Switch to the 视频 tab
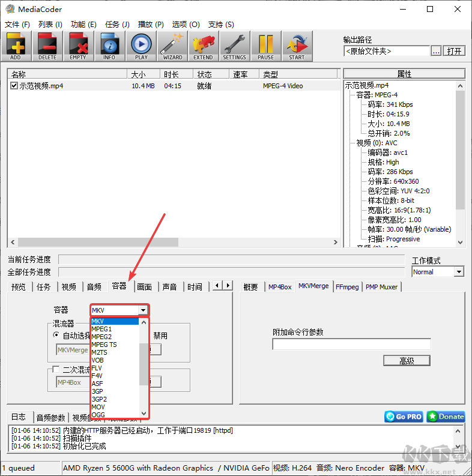Image resolution: width=472 pixels, height=476 pixels. pos(69,287)
